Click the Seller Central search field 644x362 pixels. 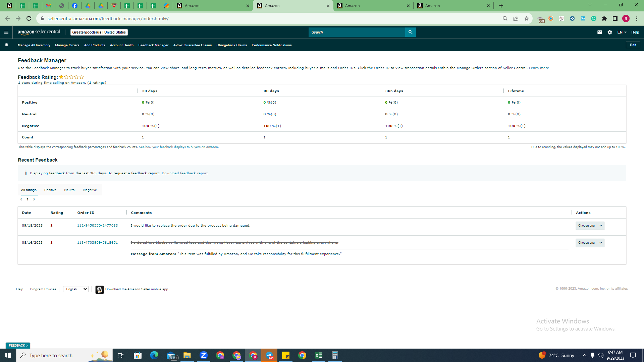click(357, 32)
